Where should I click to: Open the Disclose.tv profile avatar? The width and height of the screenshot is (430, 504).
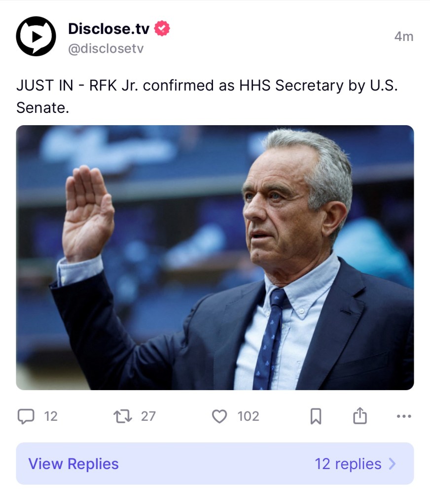tap(36, 36)
